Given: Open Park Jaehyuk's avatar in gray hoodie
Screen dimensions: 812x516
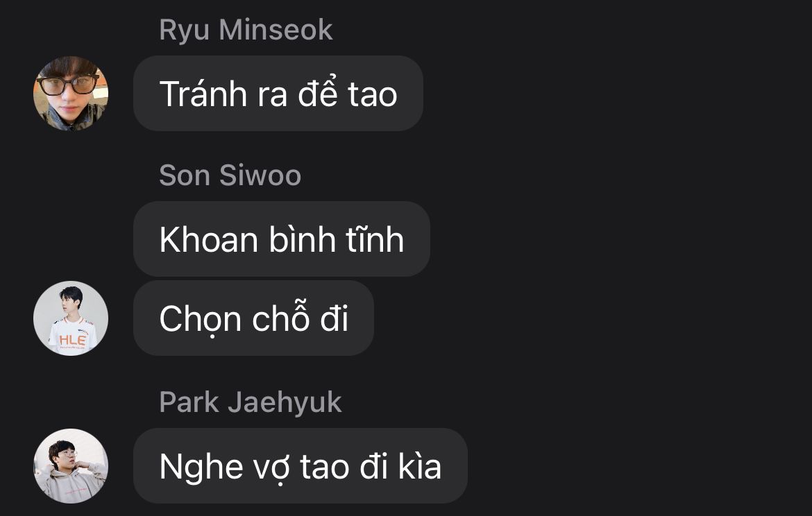Looking at the screenshot, I should [71, 466].
